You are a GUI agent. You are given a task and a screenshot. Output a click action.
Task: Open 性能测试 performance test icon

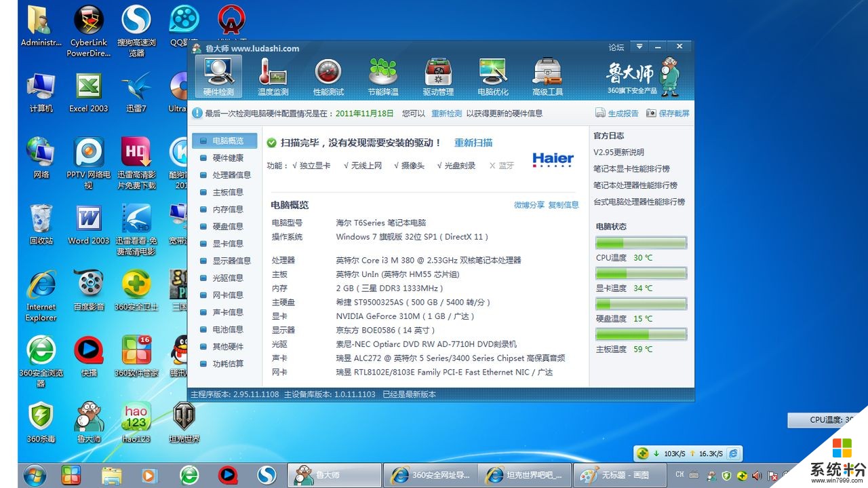coord(328,77)
